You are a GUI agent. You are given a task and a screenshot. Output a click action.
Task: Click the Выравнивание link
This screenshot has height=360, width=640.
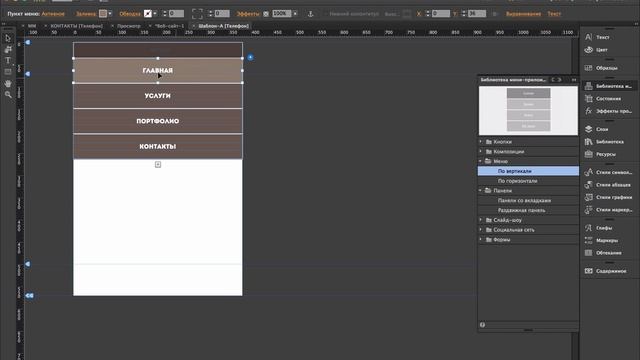523,14
